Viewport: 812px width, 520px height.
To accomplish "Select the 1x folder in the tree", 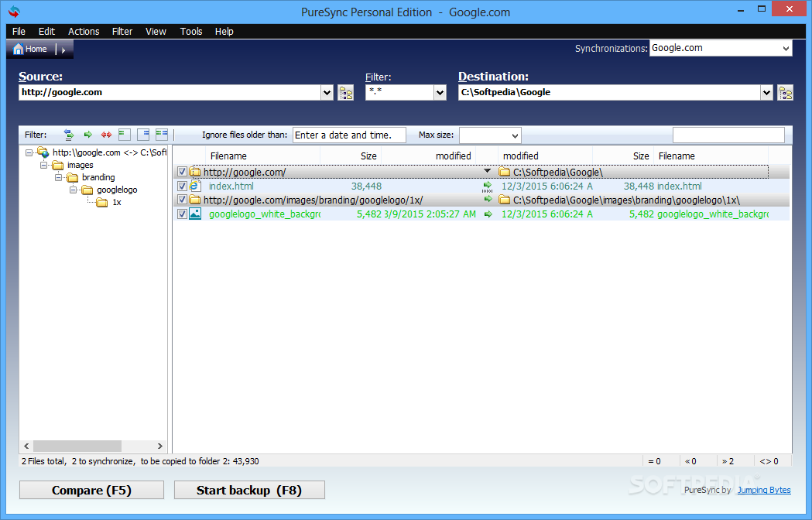I will [x=117, y=203].
